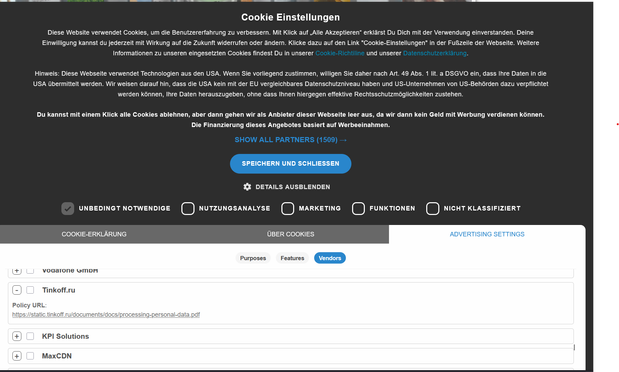Expand the MaxCDN vendor row
Screen dimensions: 619x372
pos(17,356)
